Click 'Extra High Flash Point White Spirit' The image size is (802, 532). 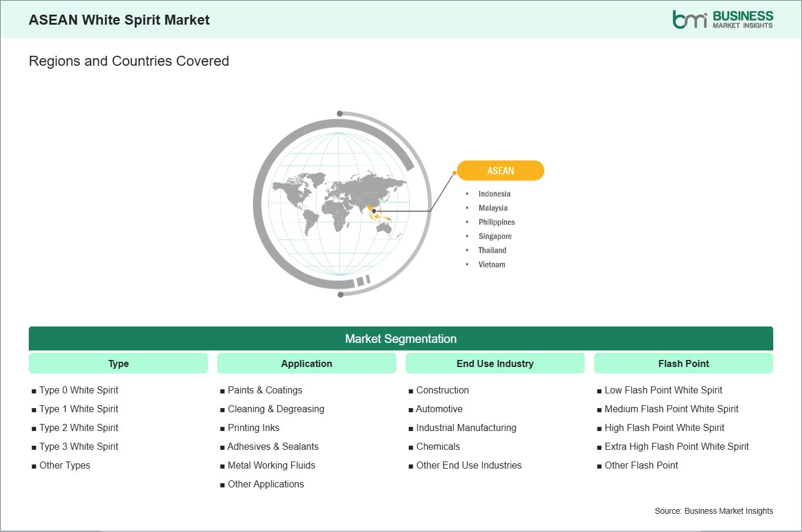(677, 446)
